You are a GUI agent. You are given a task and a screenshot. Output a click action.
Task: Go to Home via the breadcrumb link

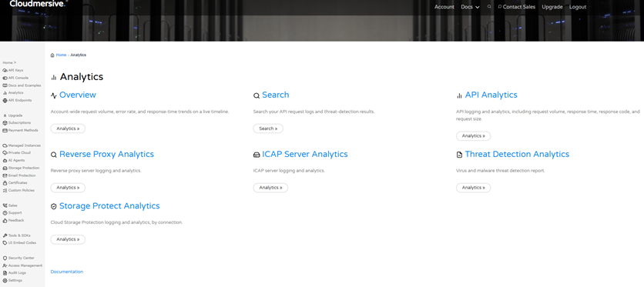[61, 55]
